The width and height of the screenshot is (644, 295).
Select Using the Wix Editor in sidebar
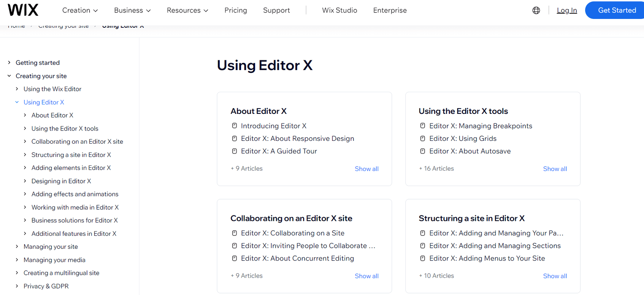coord(52,89)
